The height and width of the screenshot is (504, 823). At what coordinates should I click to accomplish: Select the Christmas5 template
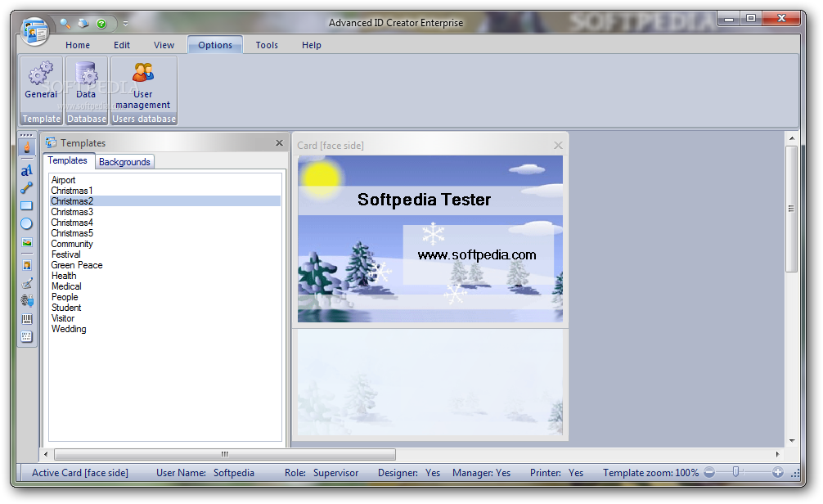click(165, 233)
